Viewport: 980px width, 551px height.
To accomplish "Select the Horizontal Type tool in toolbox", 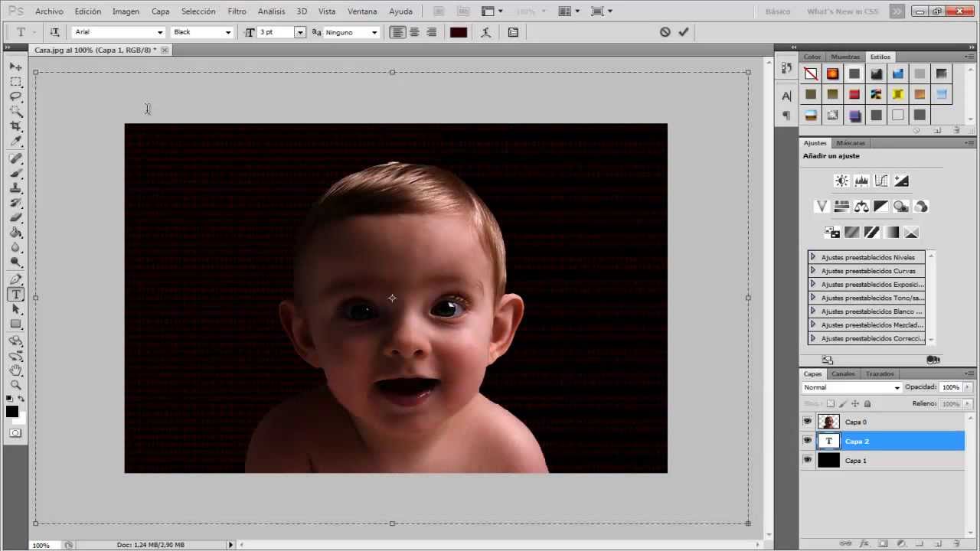I will point(15,295).
